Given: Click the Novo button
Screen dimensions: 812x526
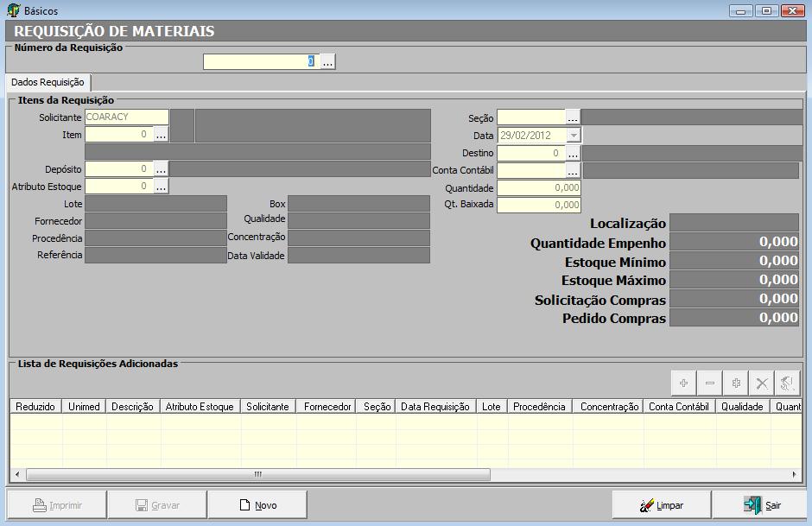Looking at the screenshot, I should pos(257,505).
